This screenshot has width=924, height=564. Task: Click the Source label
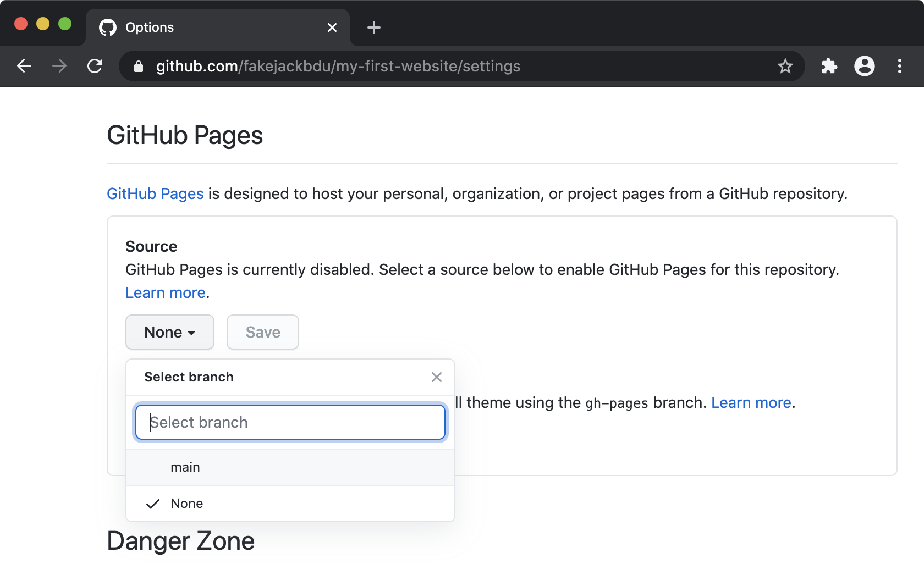click(151, 246)
